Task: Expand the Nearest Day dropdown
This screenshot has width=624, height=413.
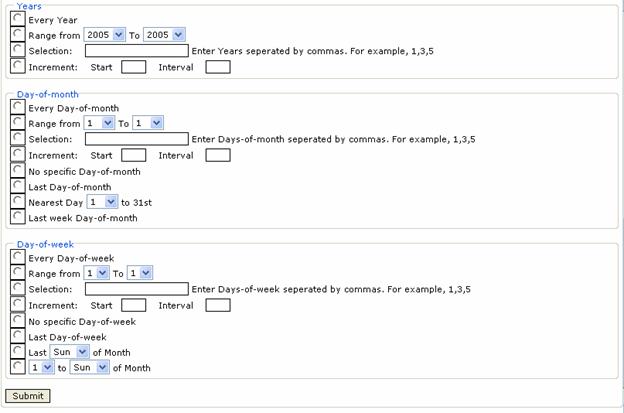Action: click(x=103, y=202)
